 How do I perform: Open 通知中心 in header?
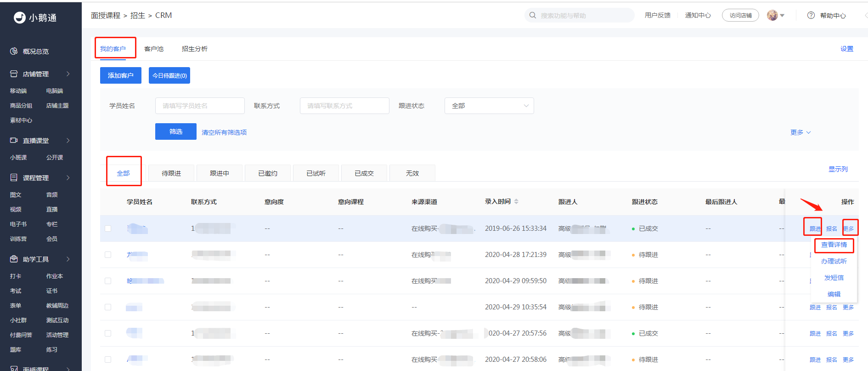(698, 15)
